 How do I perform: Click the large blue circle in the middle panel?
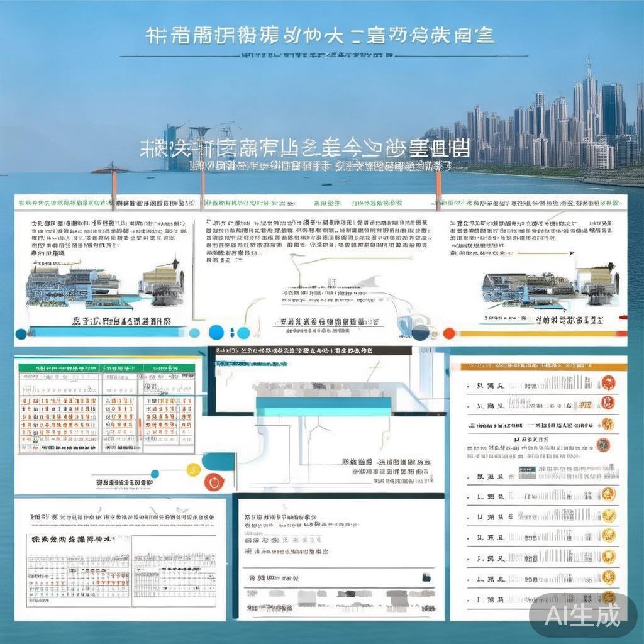pos(216,332)
